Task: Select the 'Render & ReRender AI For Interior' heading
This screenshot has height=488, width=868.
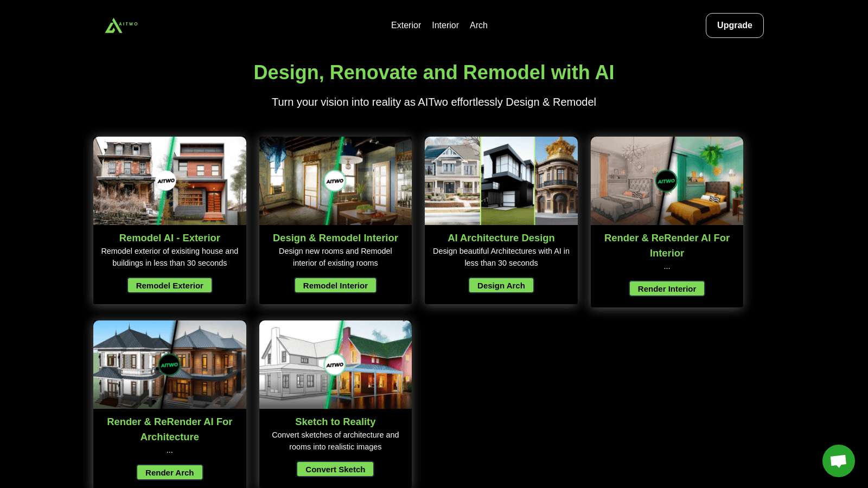Action: [x=667, y=246]
